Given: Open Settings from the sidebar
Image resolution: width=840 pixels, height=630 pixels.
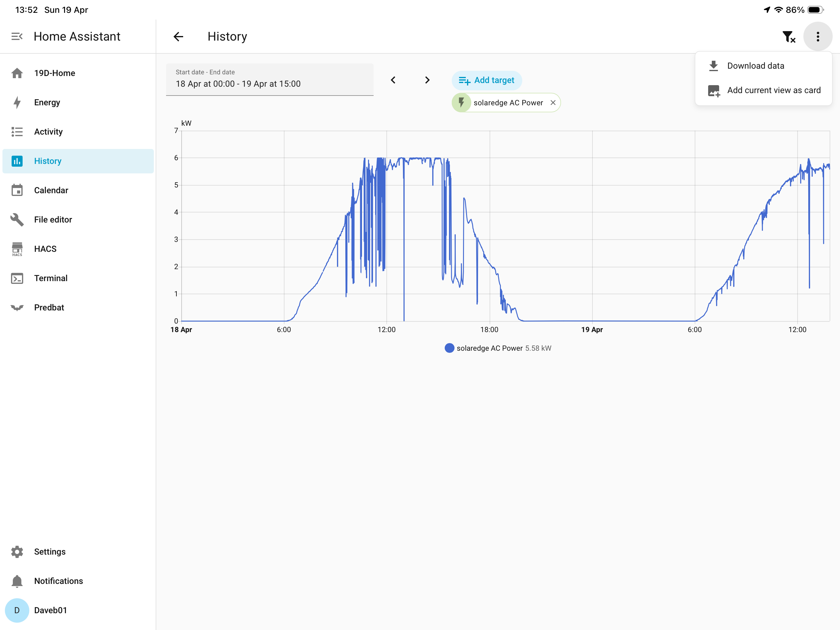Looking at the screenshot, I should click(78, 552).
